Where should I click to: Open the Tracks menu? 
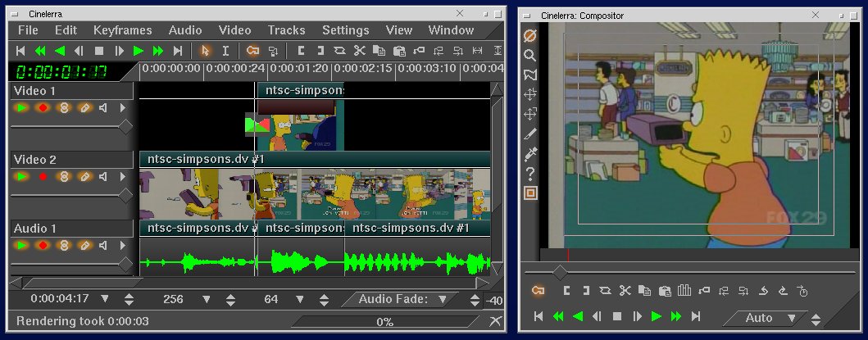point(286,30)
